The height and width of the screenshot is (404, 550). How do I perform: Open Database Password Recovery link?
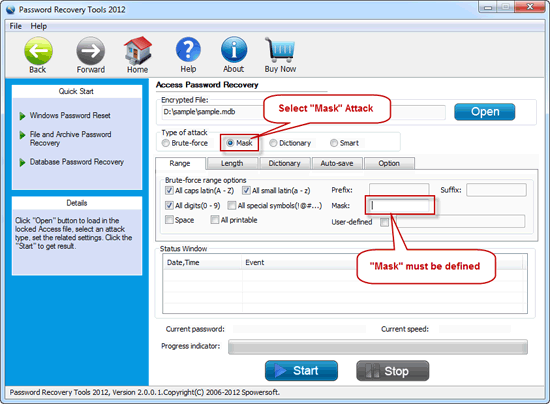click(x=77, y=162)
